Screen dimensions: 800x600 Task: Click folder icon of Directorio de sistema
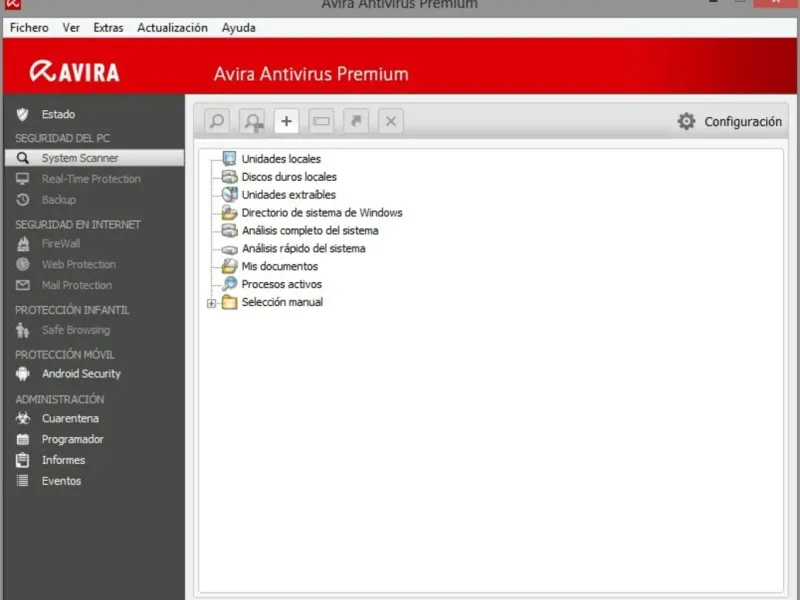coord(230,212)
